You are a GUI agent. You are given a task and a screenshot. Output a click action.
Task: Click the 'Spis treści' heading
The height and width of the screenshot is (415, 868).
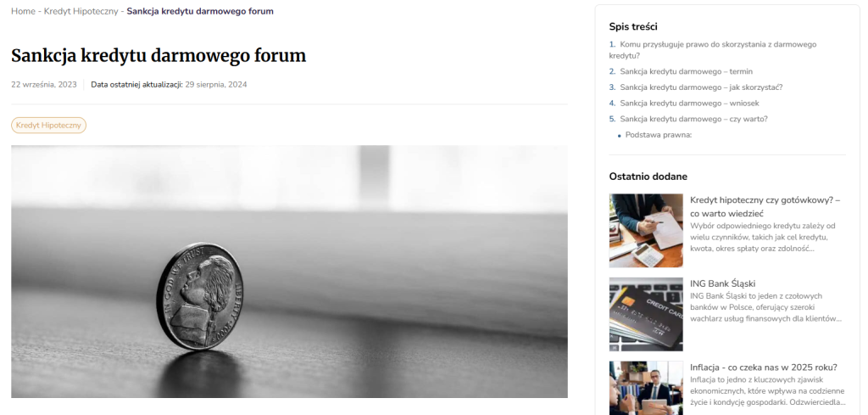633,26
